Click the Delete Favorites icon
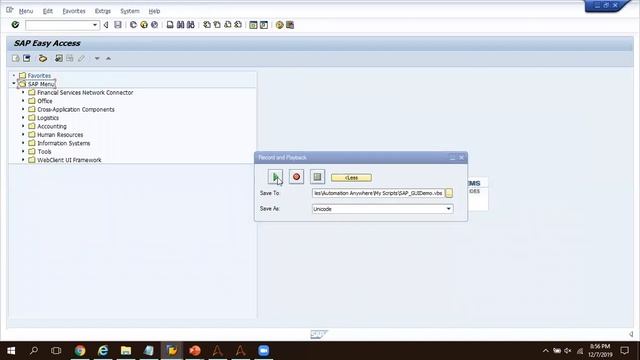 pyautogui.click(x=70, y=58)
